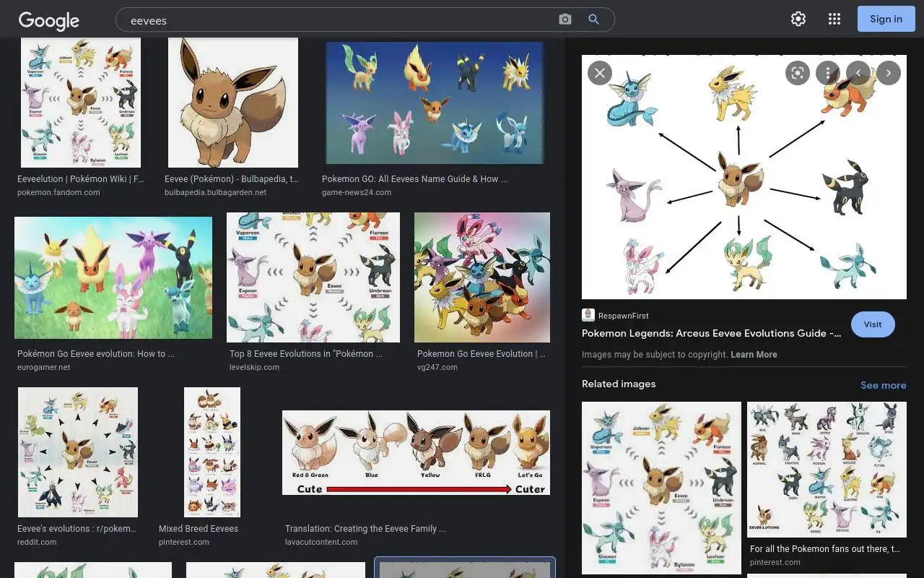This screenshot has width=924, height=578.
Task: Click the levelskip.com source
Action: tap(254, 367)
